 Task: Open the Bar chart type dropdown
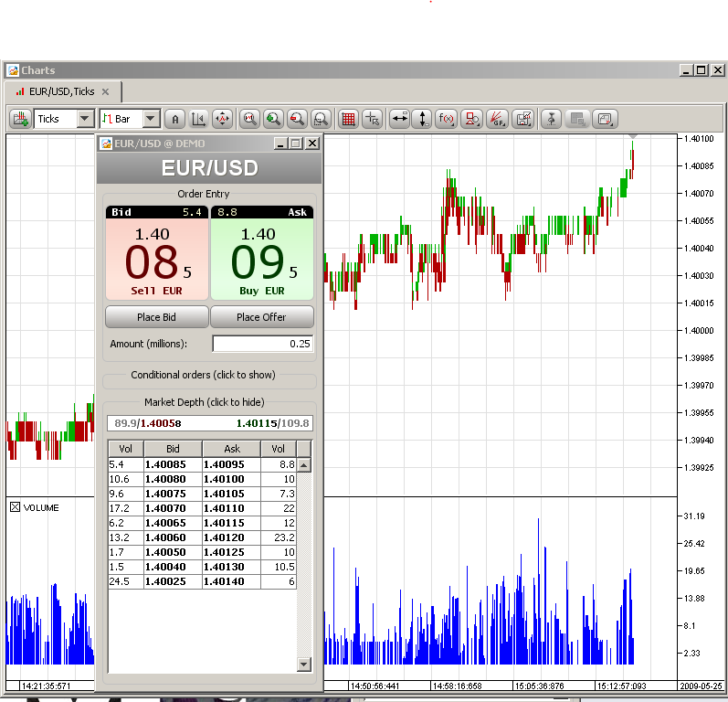151,119
